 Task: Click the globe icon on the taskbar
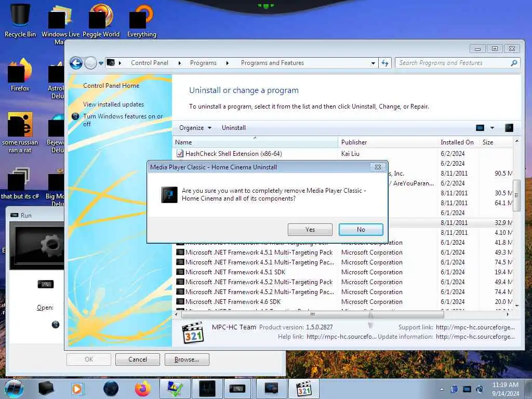tap(111, 389)
